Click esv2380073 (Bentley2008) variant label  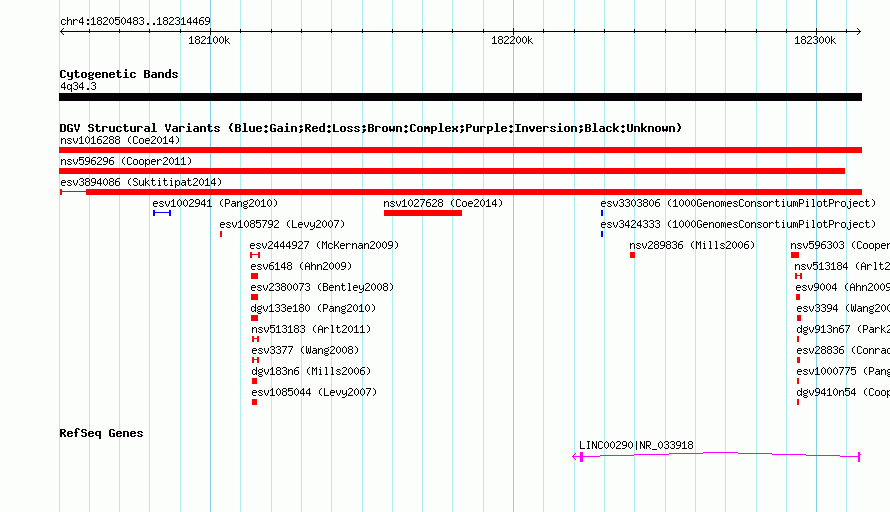coord(322,287)
